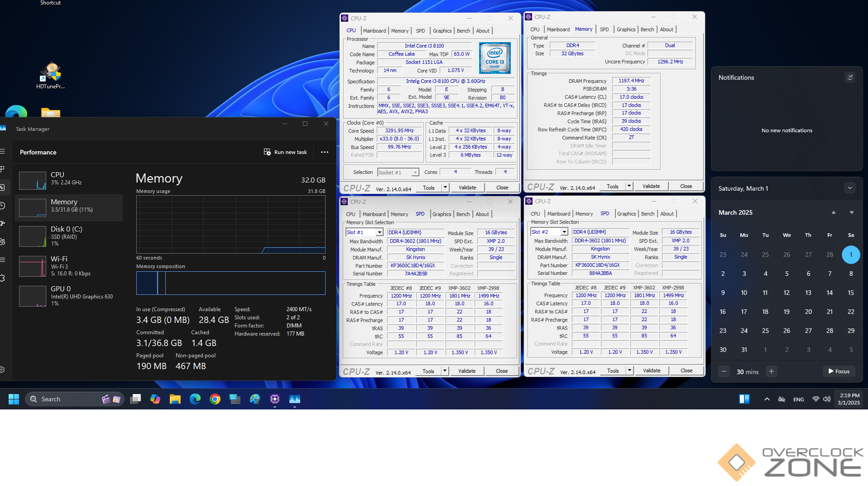Click the CPU-Z taskbar icon

pyautogui.click(x=275, y=399)
